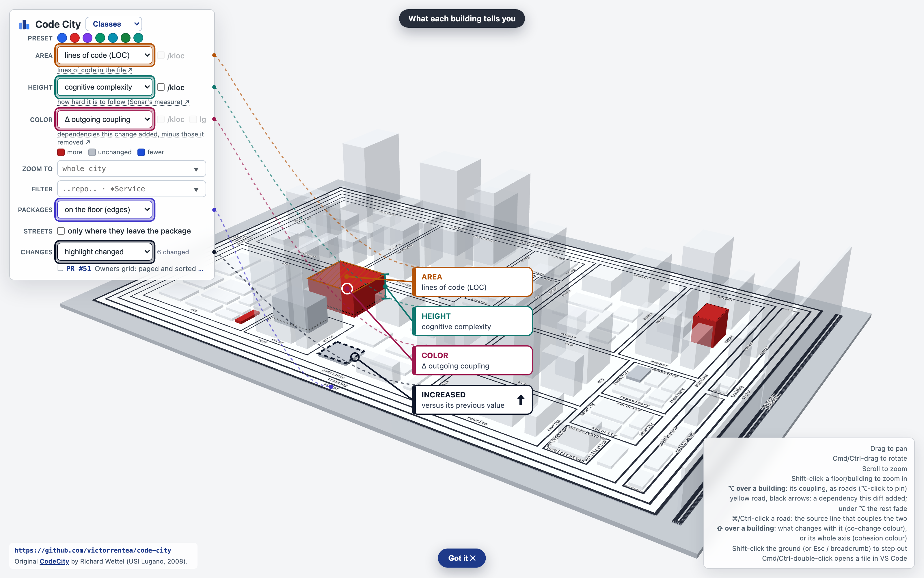
Task: Open the CodeCity original project link
Action: [54, 561]
